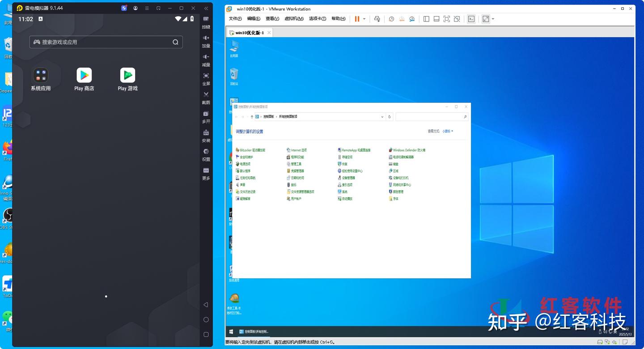Expand the Control Panel address bar dropdown
This screenshot has width=644, height=349.
tap(382, 117)
